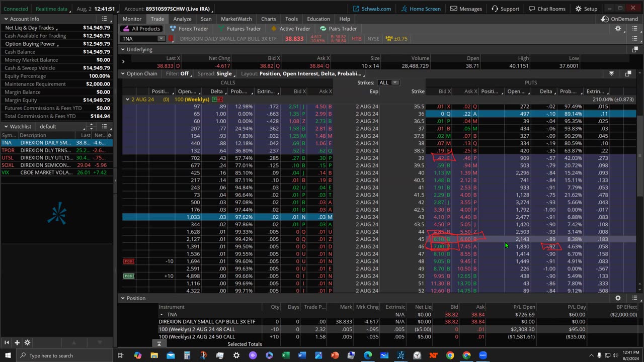
Task: Open the MarketWatch tab
Action: (x=236, y=19)
